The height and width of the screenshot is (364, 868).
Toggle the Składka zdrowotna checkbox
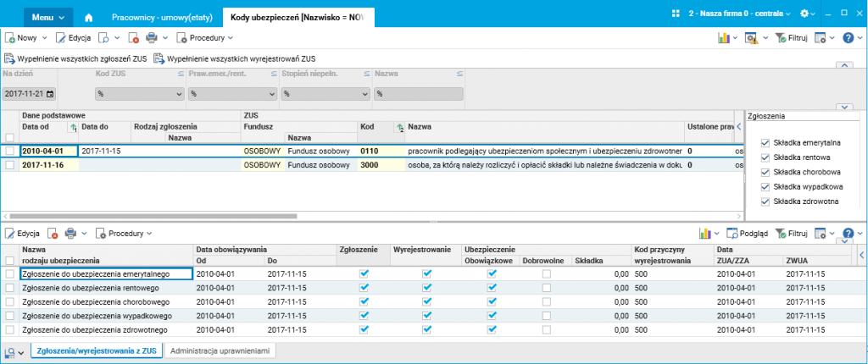click(766, 201)
